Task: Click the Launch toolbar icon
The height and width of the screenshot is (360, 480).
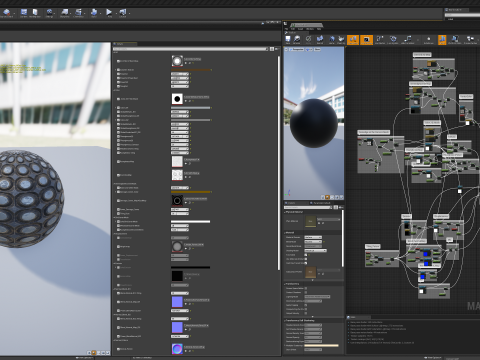Action: click(x=123, y=13)
